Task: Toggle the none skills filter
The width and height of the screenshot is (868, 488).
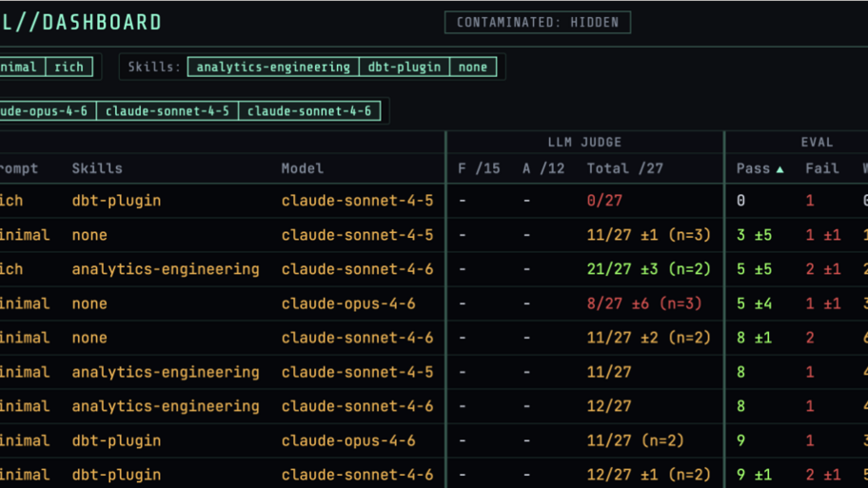Action: [473, 67]
